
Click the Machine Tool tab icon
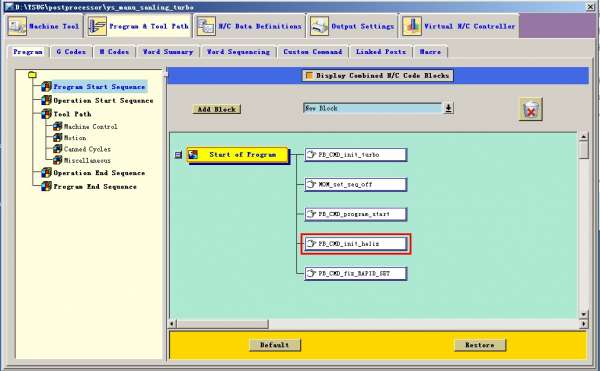(17, 26)
